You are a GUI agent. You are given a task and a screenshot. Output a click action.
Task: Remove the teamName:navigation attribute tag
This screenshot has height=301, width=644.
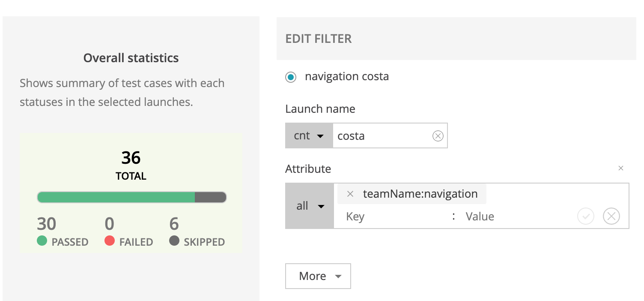[x=350, y=194]
